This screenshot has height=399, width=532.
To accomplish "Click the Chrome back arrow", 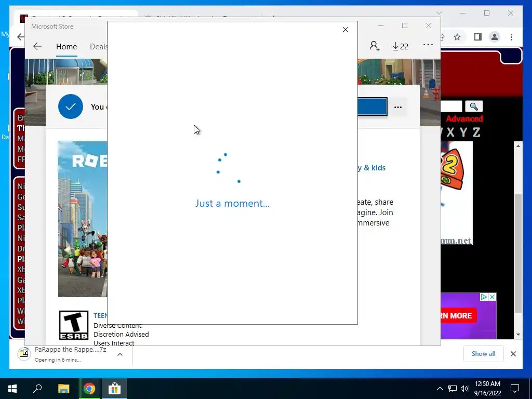I will [21, 37].
